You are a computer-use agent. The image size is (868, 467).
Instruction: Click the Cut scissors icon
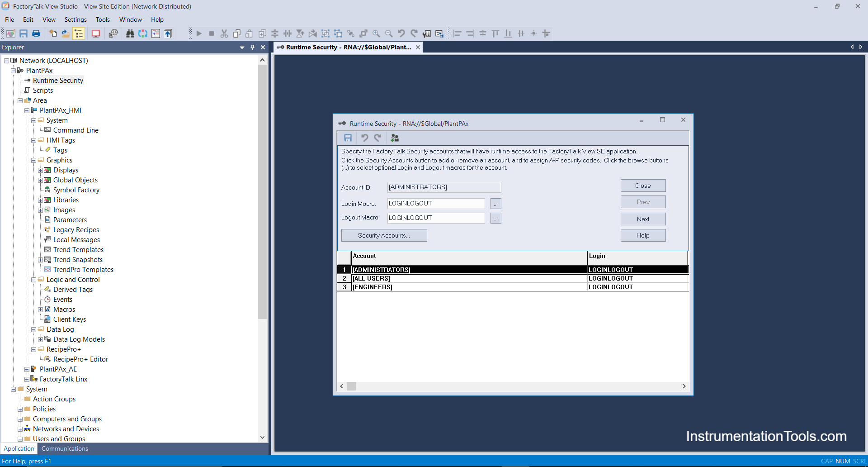pyautogui.click(x=224, y=33)
